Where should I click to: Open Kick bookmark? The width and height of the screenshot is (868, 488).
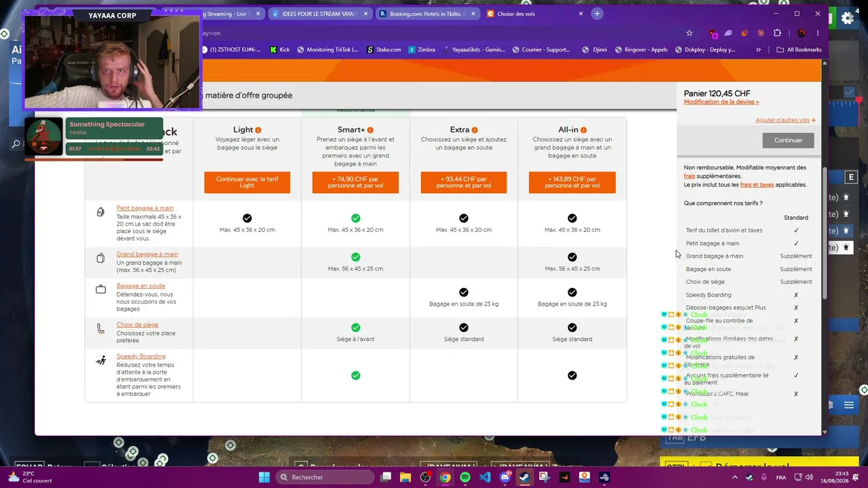[x=279, y=49]
